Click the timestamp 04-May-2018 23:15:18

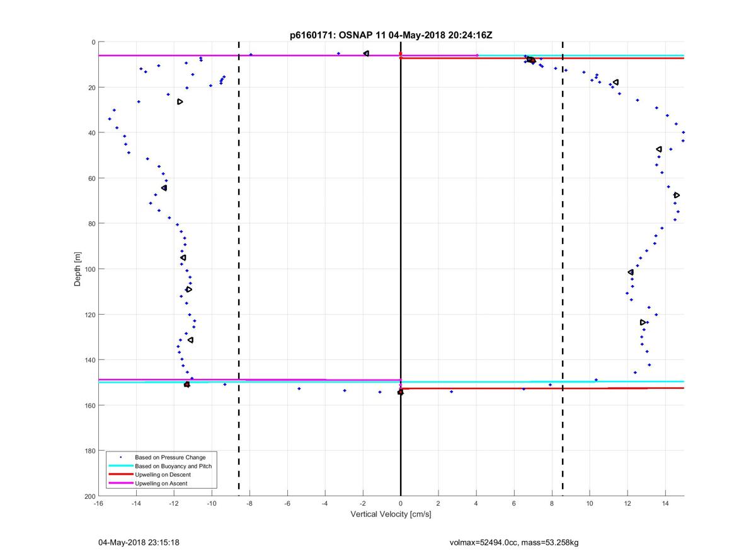click(139, 542)
